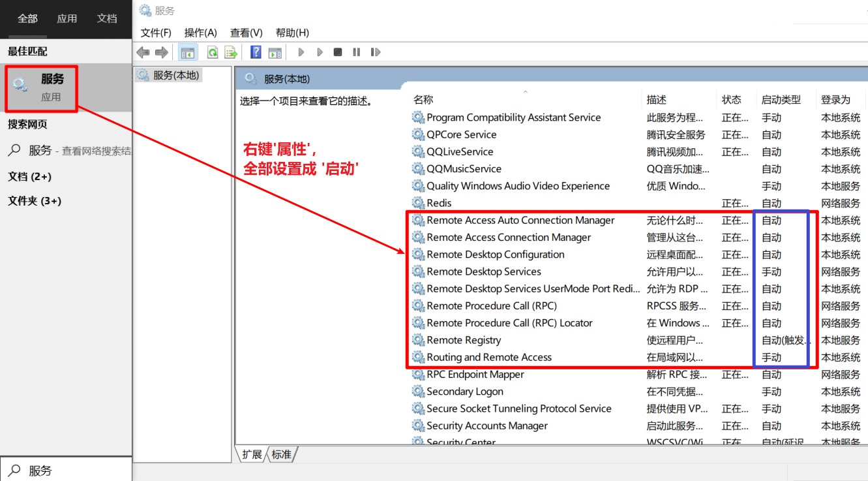Open the 帮助(H) menu
This screenshot has height=481, width=868.
[x=292, y=33]
